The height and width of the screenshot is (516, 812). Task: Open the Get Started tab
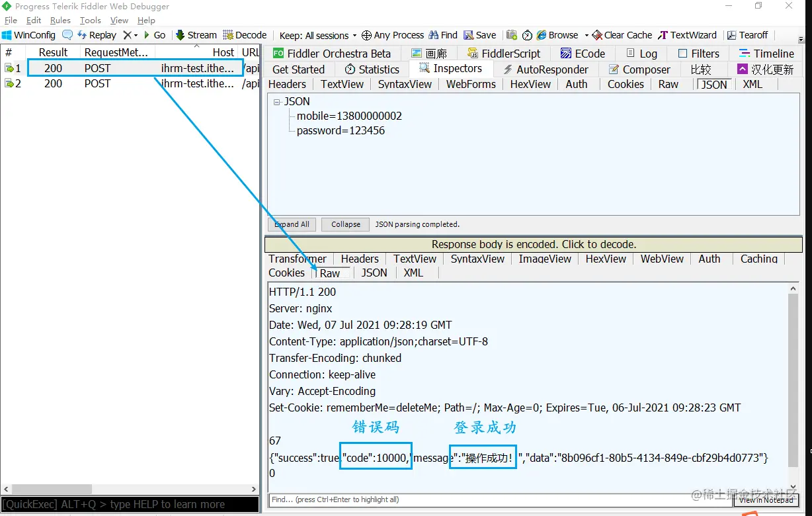(x=298, y=69)
